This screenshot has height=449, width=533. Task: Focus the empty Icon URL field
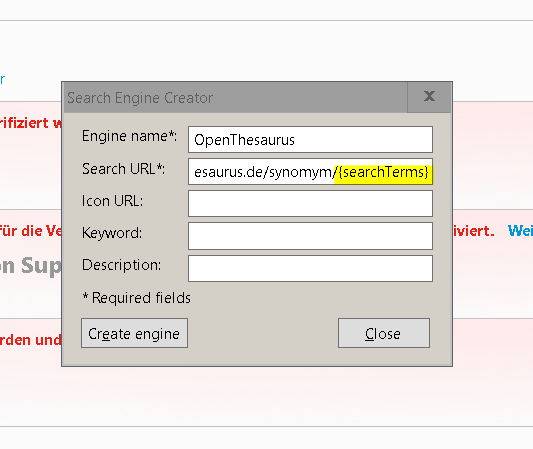(310, 204)
